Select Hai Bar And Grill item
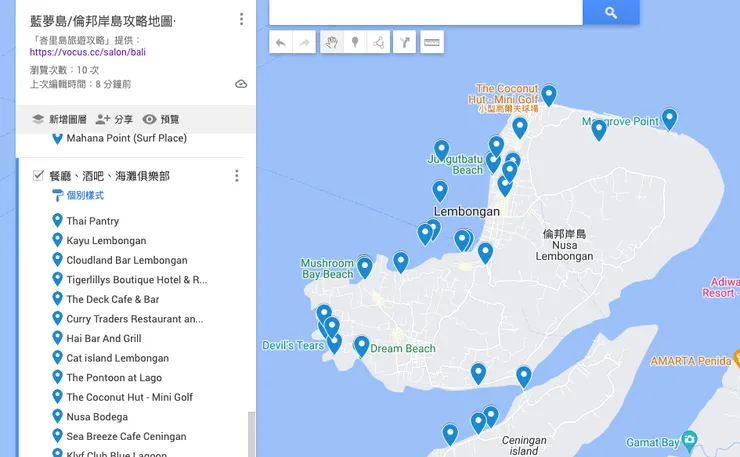The height and width of the screenshot is (457, 740). click(104, 339)
